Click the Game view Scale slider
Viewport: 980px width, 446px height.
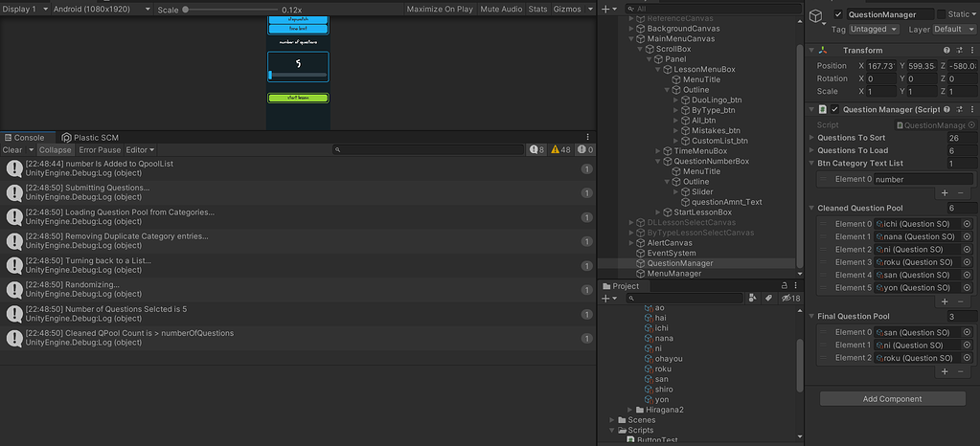click(x=230, y=10)
